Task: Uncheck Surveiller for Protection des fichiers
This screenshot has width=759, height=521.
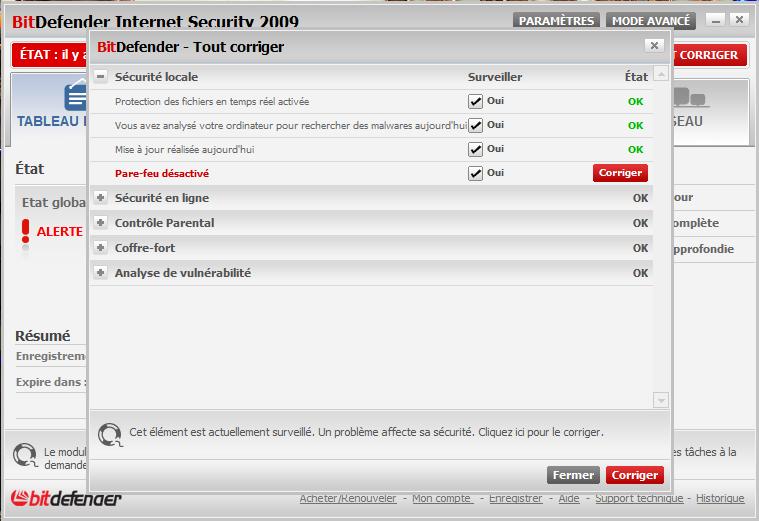Action: [475, 101]
